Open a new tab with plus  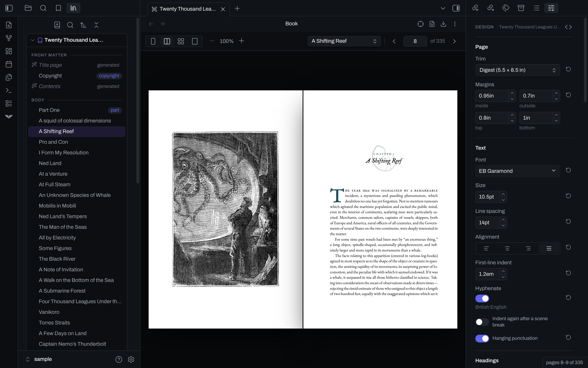tap(237, 9)
